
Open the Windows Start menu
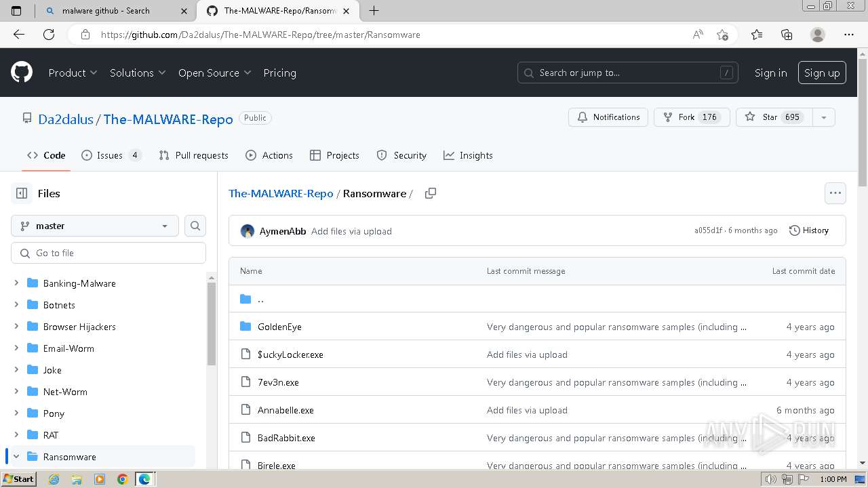18,479
